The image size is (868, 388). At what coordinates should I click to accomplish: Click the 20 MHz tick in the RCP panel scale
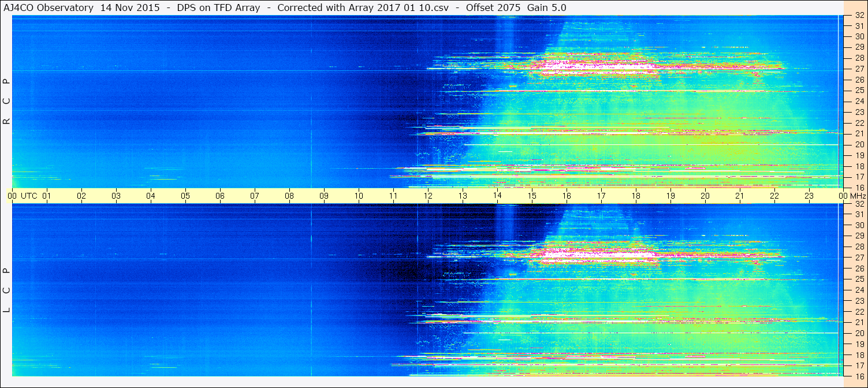tap(859, 144)
